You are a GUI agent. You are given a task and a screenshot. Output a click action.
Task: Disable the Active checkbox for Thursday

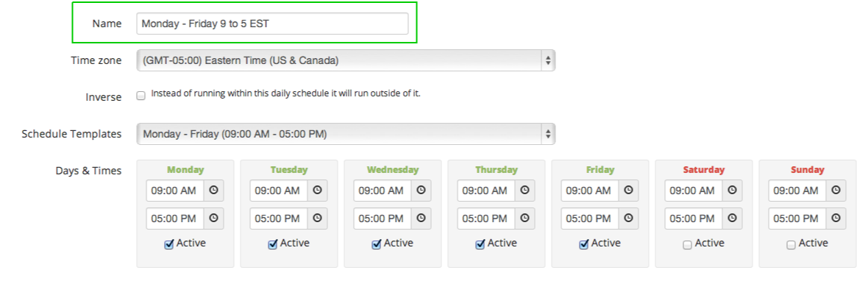click(x=480, y=245)
